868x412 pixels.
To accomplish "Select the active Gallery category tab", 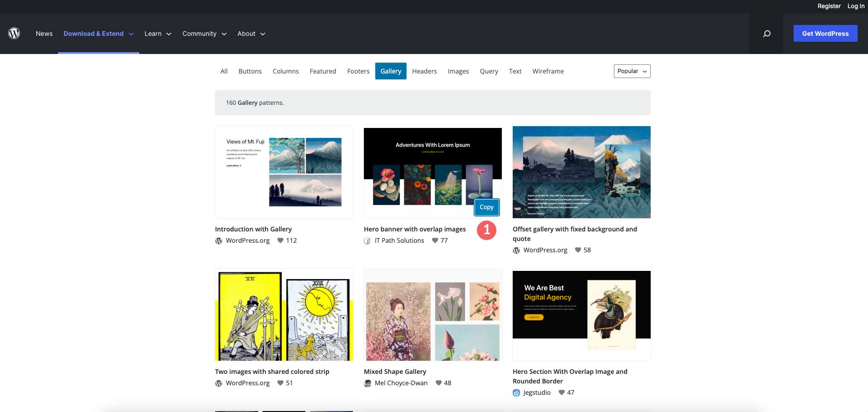I will click(391, 71).
